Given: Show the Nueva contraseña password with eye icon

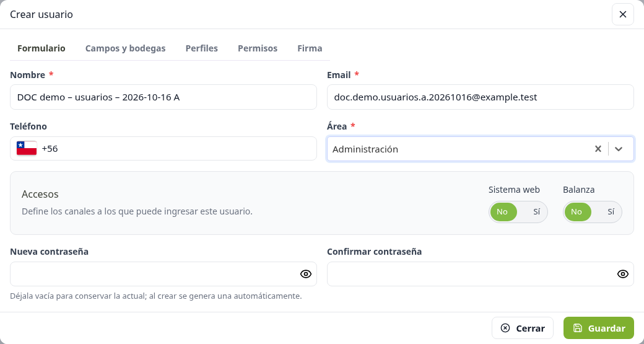Looking at the screenshot, I should click(305, 274).
